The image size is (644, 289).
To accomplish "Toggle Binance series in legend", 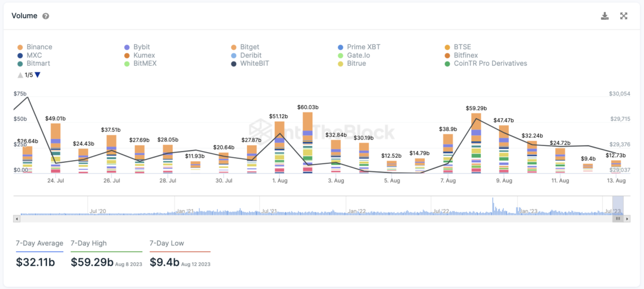I will 35,47.
